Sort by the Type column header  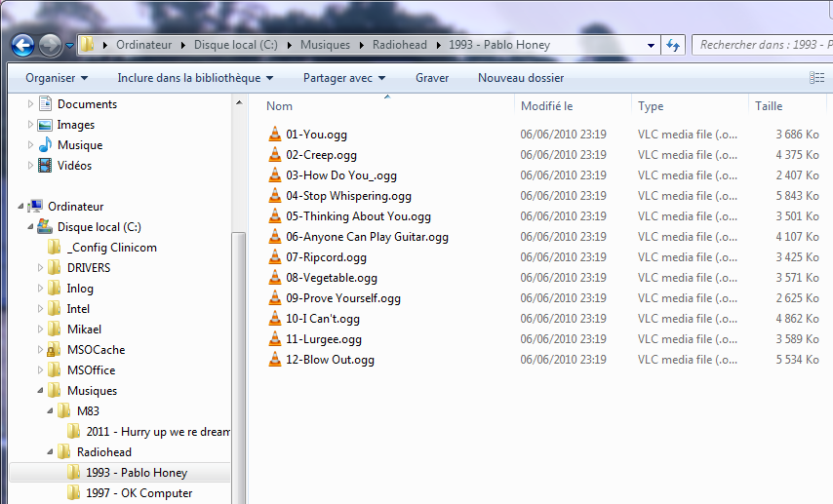(x=651, y=106)
